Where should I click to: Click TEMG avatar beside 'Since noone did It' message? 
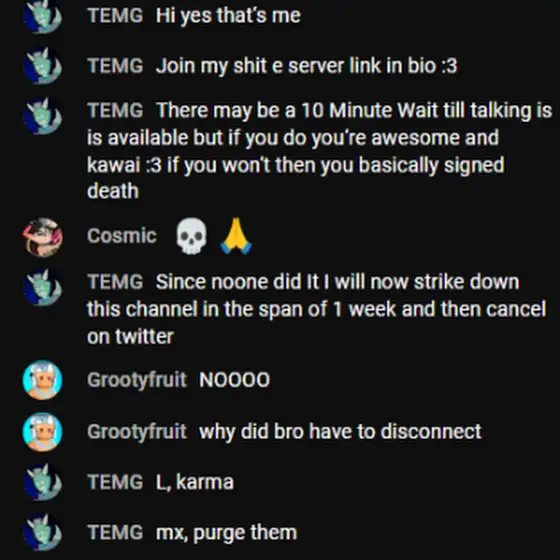tap(42, 287)
